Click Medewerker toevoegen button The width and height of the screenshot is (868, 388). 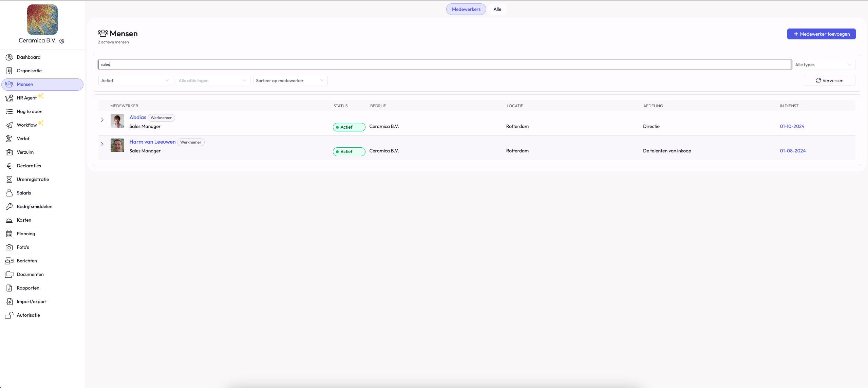[x=821, y=34]
